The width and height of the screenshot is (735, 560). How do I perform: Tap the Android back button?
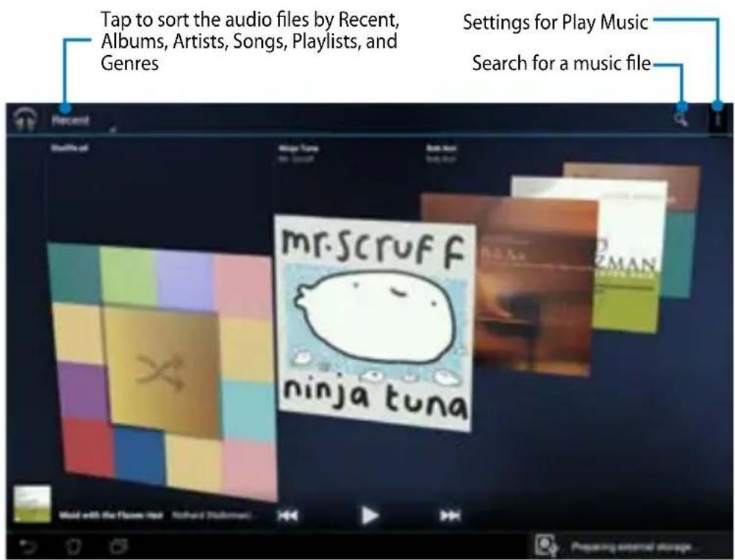point(28,547)
